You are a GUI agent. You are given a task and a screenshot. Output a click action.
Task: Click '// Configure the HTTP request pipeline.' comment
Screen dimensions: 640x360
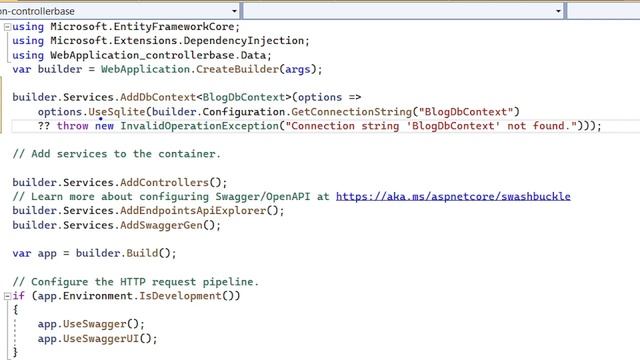click(x=136, y=282)
